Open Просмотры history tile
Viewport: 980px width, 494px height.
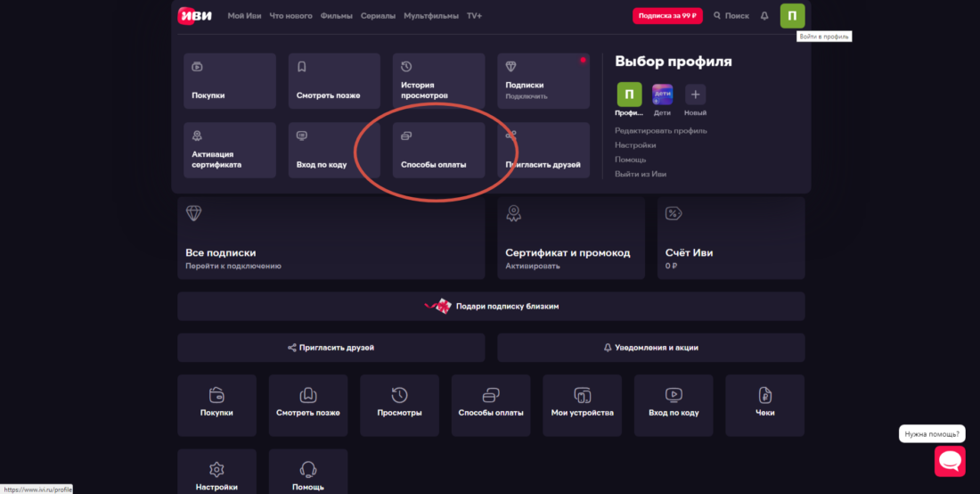[x=399, y=405]
